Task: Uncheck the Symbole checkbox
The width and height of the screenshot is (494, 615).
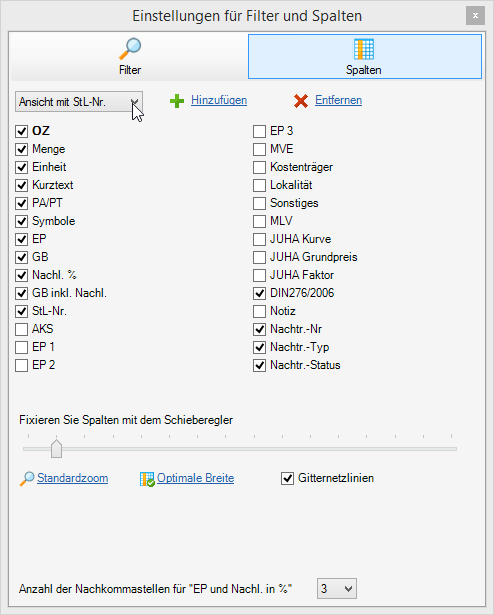Action: tap(22, 222)
